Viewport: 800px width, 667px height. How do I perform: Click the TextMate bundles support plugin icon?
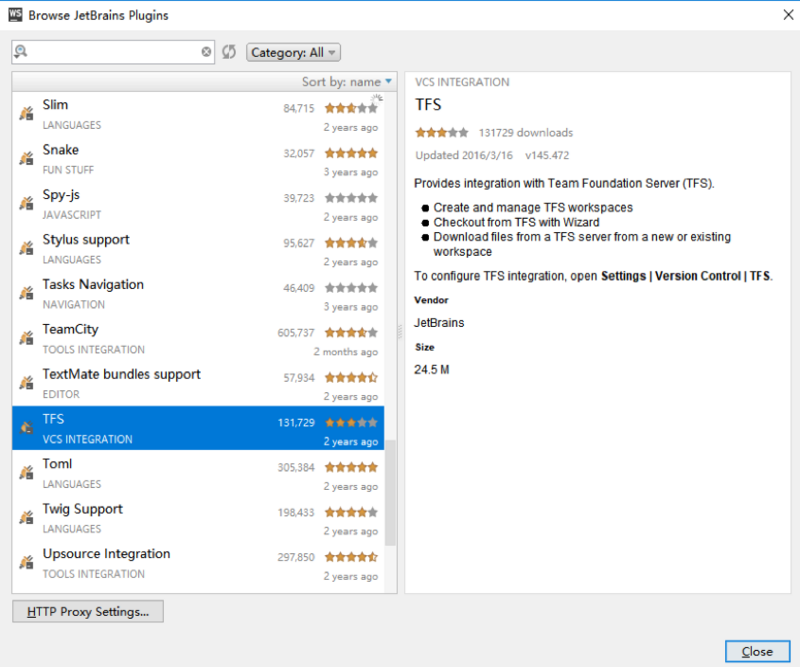pyautogui.click(x=27, y=383)
